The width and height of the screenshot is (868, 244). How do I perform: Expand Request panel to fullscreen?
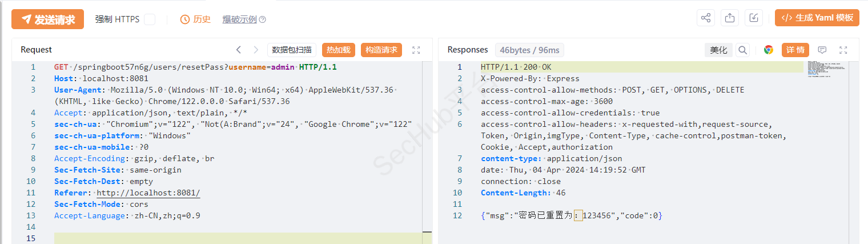416,50
